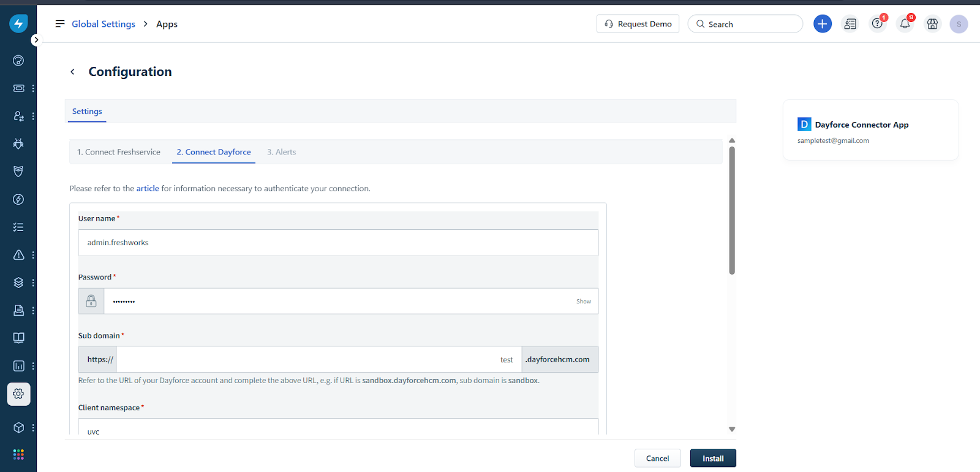Select the Settings tab

pyautogui.click(x=87, y=112)
